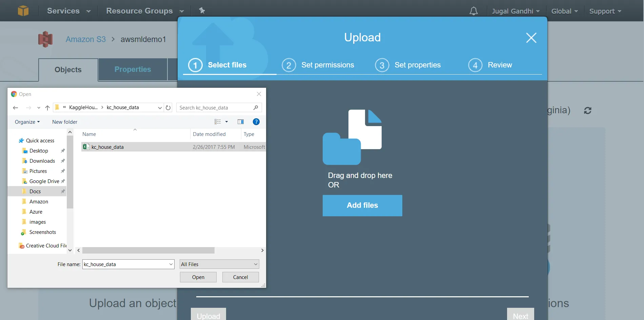Go forward in Open dialog navigation
This screenshot has height=320, width=644.
click(x=28, y=108)
